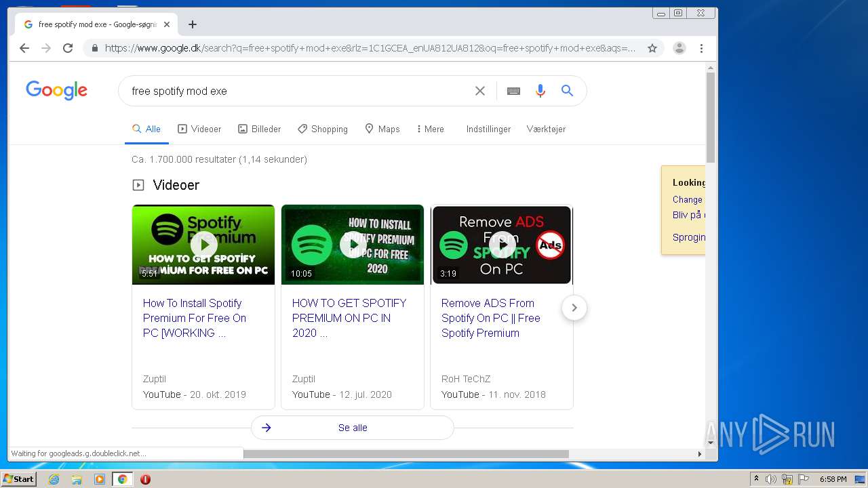The image size is (868, 488).
Task: Reload the page with the refresh icon
Action: (x=68, y=48)
